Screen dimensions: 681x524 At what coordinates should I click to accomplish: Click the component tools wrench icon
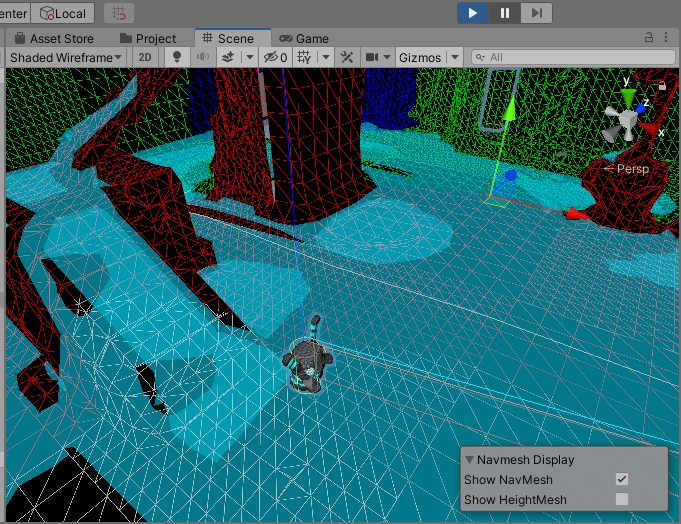(x=347, y=57)
